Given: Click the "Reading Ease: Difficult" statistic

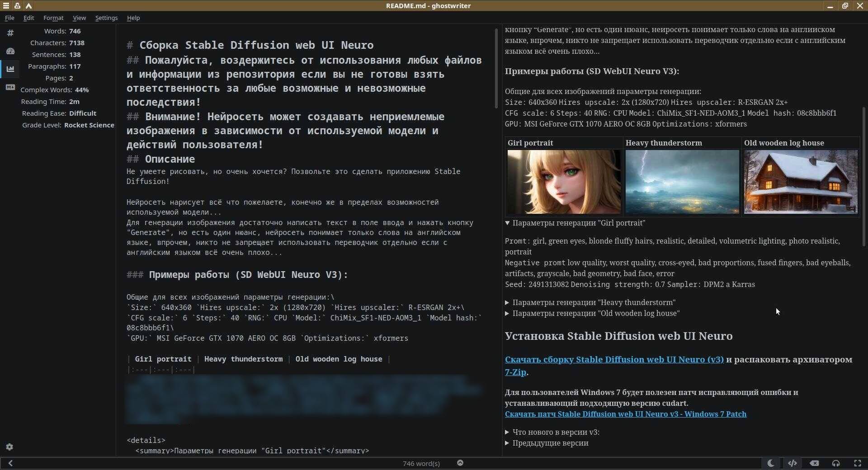Looking at the screenshot, I should coord(59,113).
